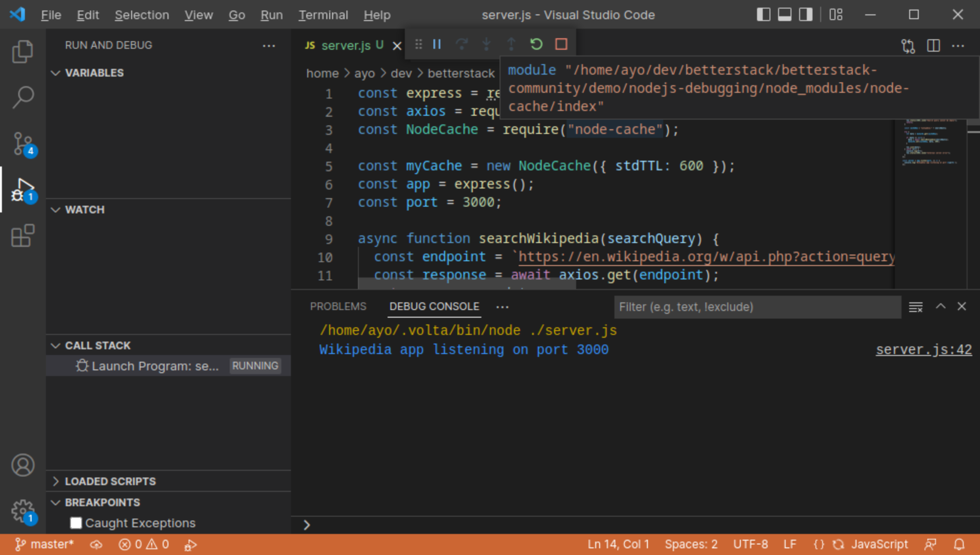Toggle the Caught Exceptions checkbox
This screenshot has width=980, height=555.
pos(76,523)
